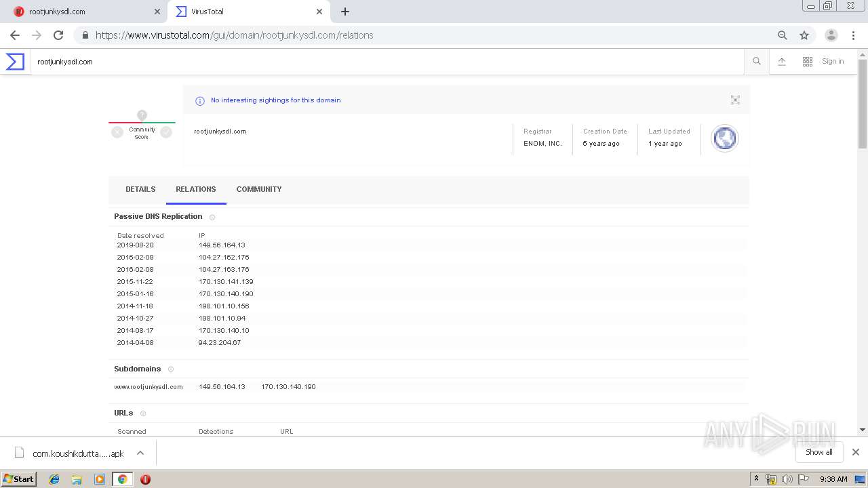Viewport: 868px width, 488px height.
Task: Launch Internet Explorer from the taskbar
Action: 54,479
